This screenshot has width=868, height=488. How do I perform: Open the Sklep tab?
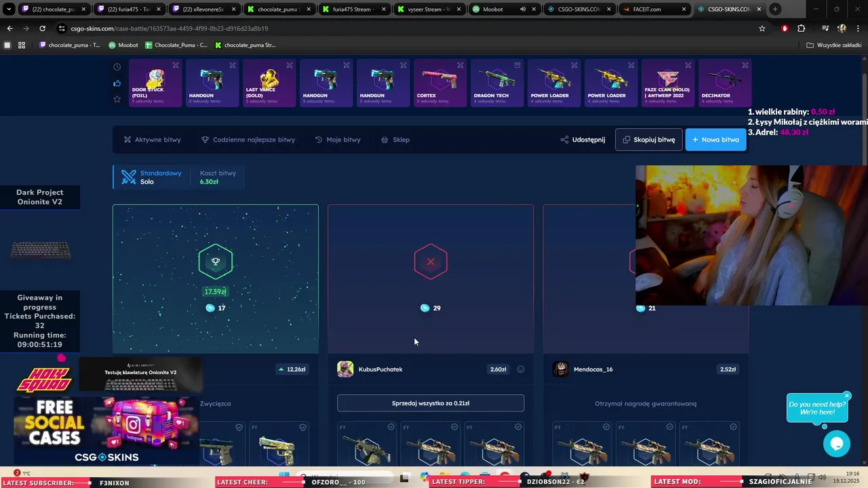click(x=395, y=140)
